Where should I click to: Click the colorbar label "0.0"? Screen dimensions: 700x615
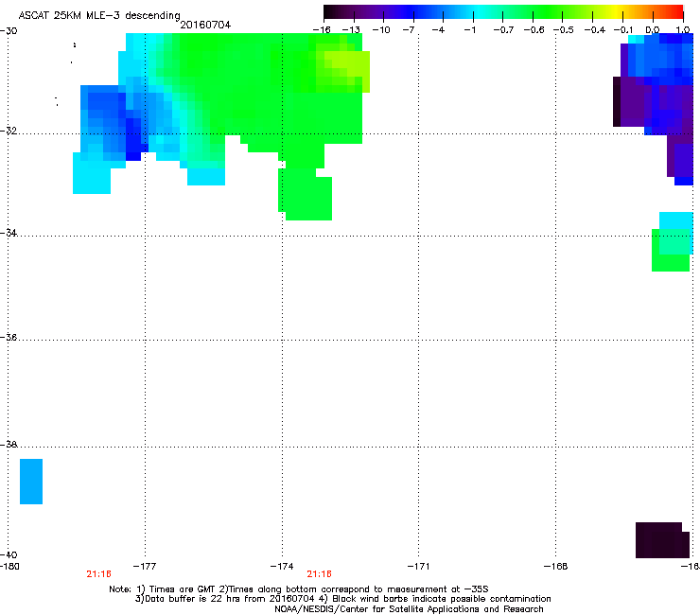click(x=653, y=30)
